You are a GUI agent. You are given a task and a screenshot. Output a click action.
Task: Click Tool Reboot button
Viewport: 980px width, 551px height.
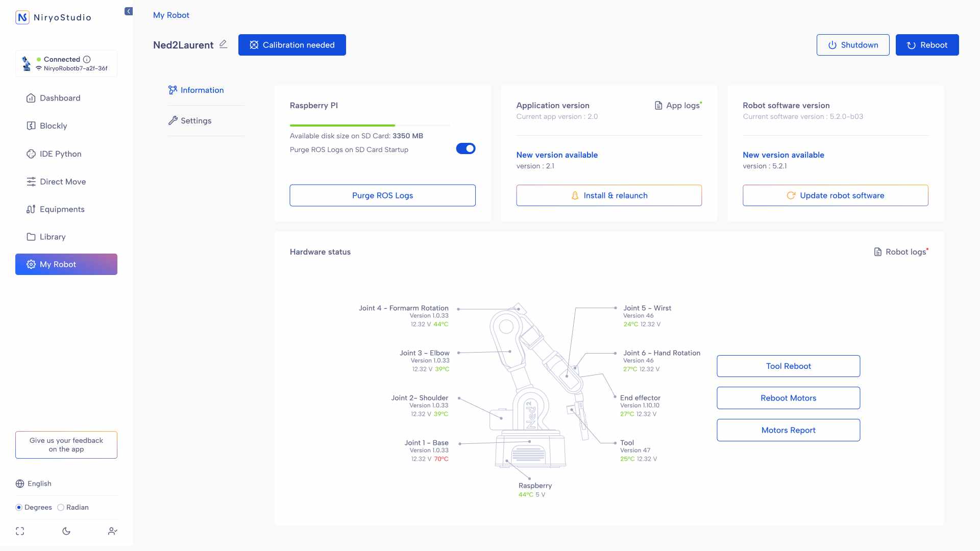pyautogui.click(x=788, y=366)
